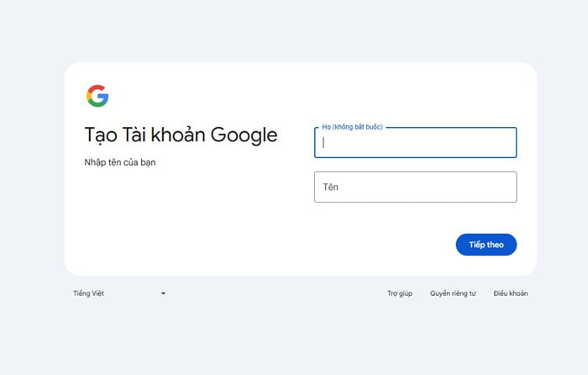588x375 pixels.
Task: Select the Tiếng Việt language label text
Action: click(88, 293)
